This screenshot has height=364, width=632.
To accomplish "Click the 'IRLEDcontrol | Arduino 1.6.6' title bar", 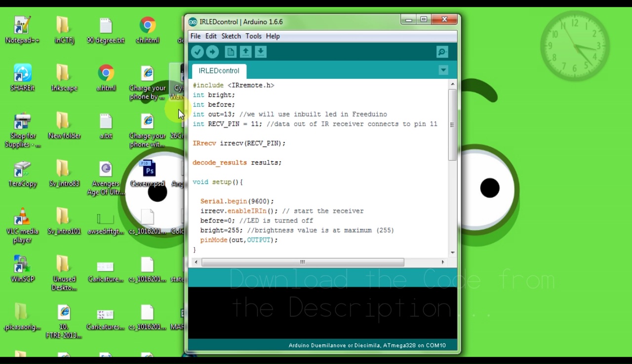I will coord(241,22).
